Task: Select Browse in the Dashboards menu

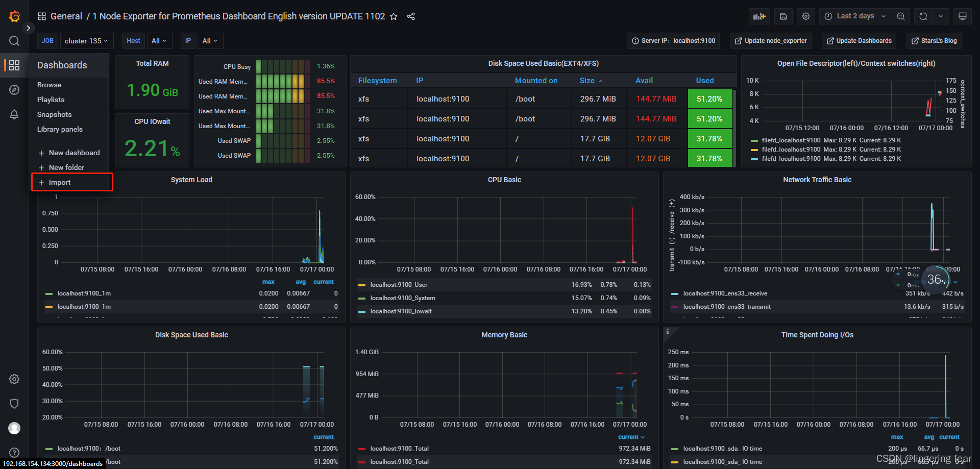Action: click(x=49, y=85)
